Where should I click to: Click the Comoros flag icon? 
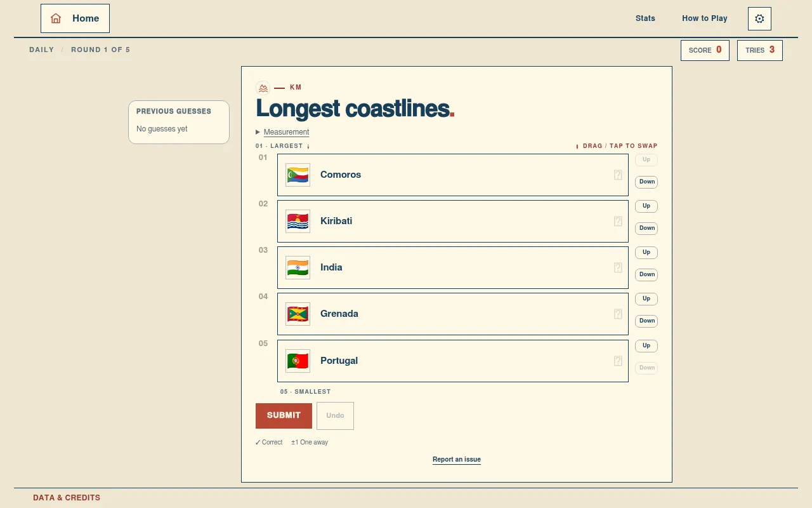[298, 175]
